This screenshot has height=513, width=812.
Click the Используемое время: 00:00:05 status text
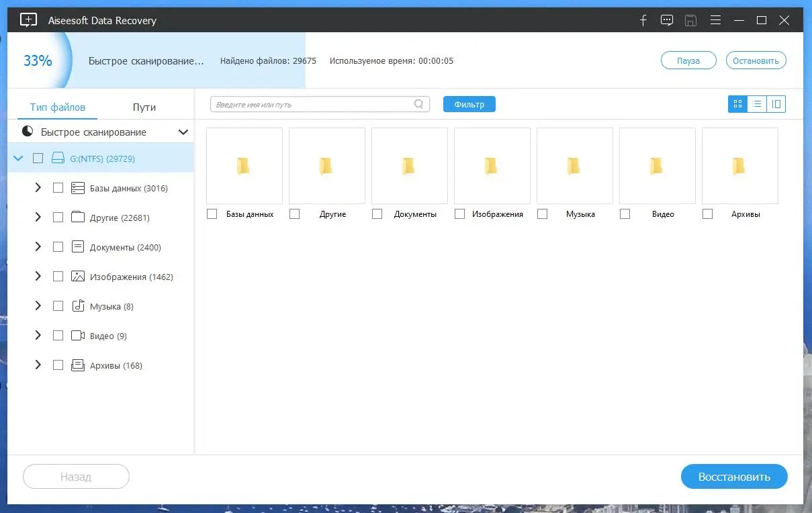[392, 61]
